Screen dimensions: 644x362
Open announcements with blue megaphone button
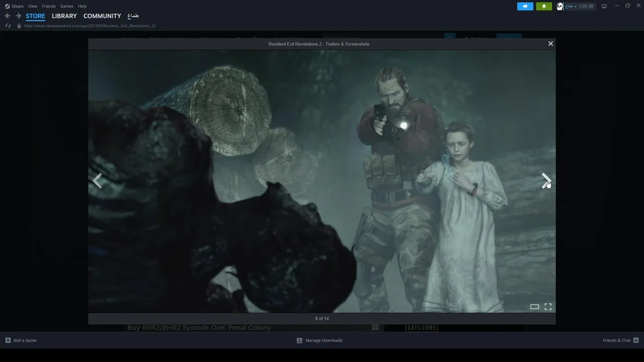525,6
